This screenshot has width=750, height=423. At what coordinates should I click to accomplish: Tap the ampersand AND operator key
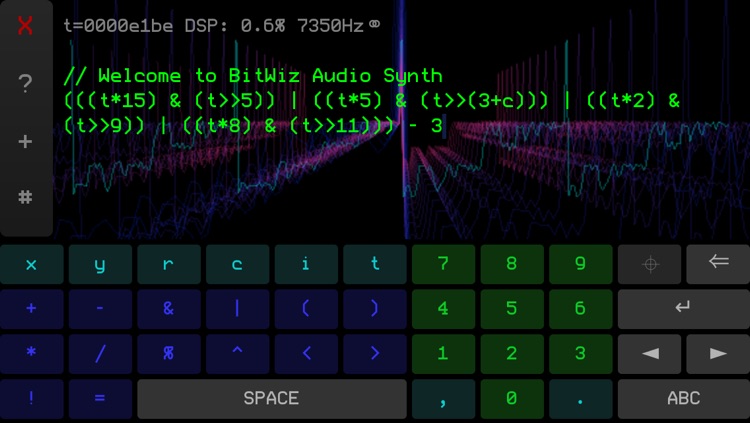click(x=169, y=309)
